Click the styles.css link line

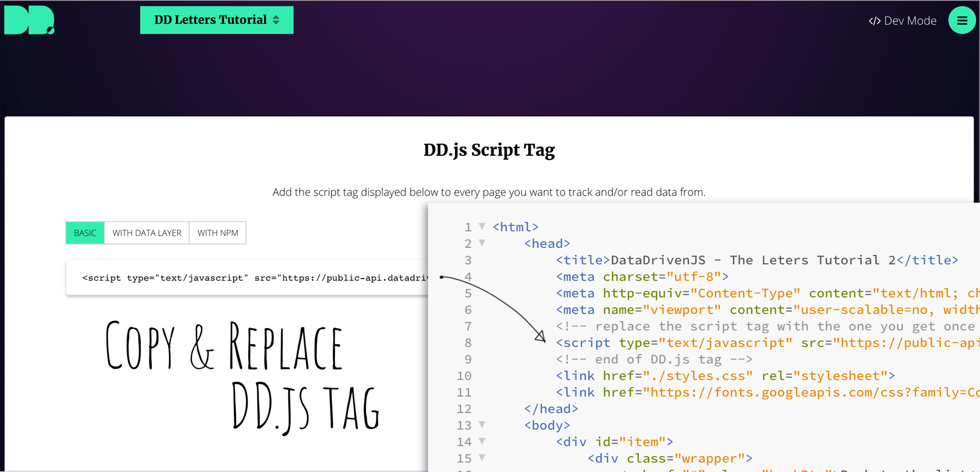[725, 376]
